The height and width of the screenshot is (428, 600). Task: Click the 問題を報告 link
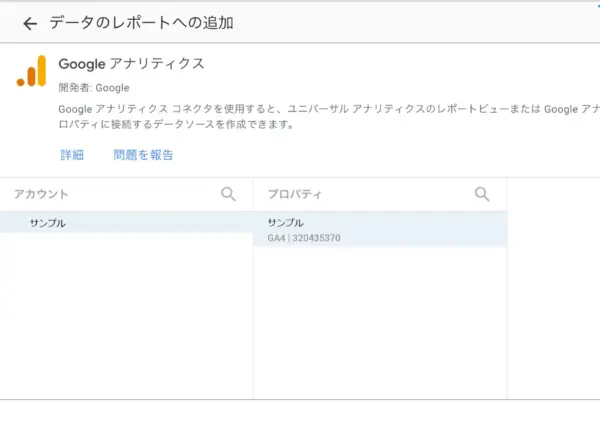tap(143, 155)
